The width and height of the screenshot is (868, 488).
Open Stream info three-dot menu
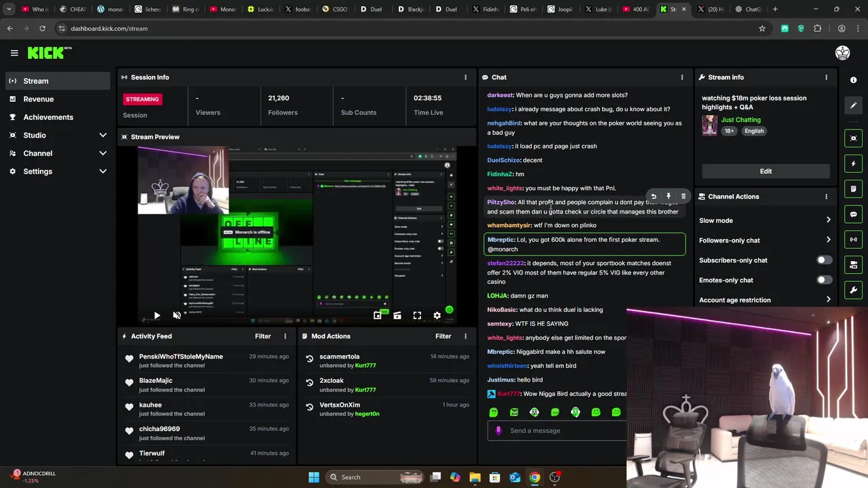point(826,77)
